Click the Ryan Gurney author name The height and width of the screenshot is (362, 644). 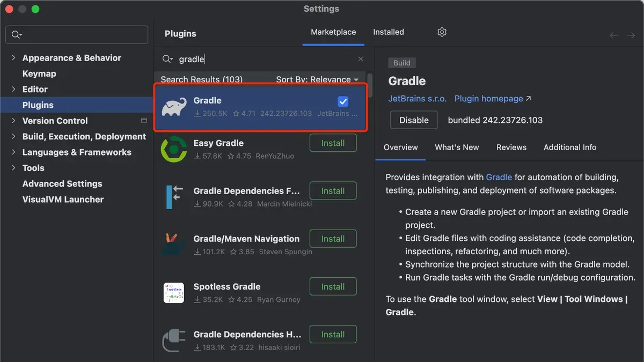279,299
